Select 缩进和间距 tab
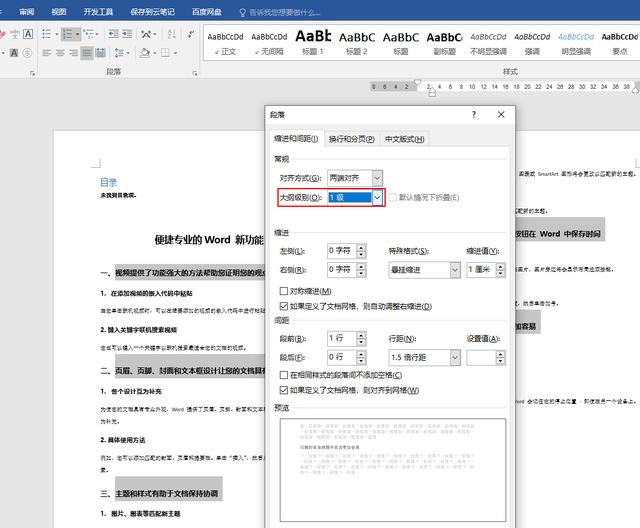 pyautogui.click(x=296, y=139)
